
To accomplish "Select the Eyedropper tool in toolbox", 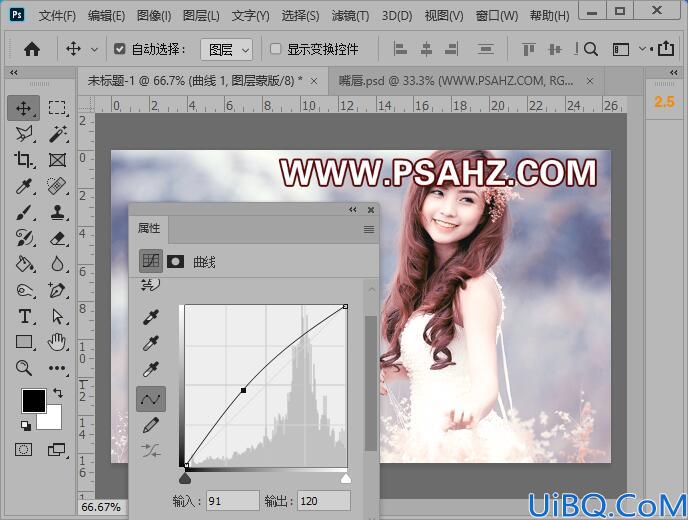I will [24, 186].
